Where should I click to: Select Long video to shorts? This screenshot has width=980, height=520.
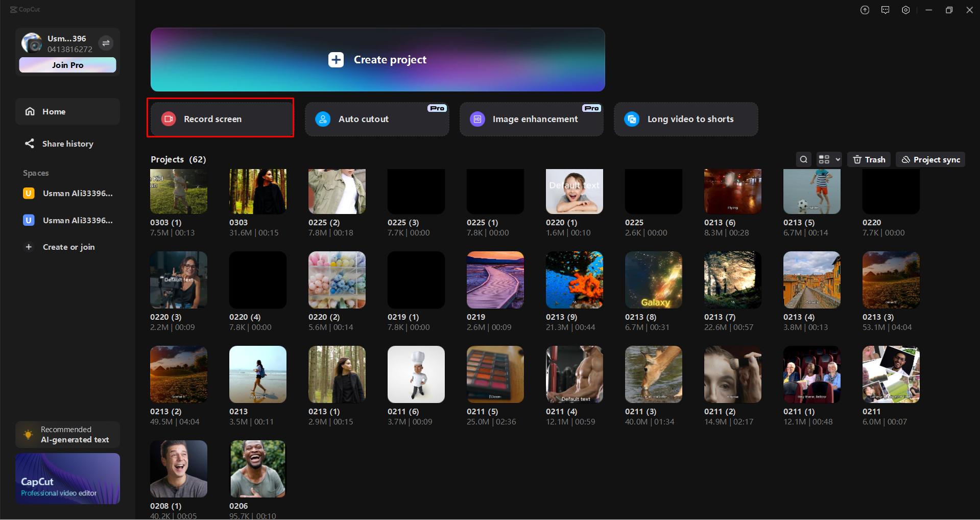[x=685, y=119]
